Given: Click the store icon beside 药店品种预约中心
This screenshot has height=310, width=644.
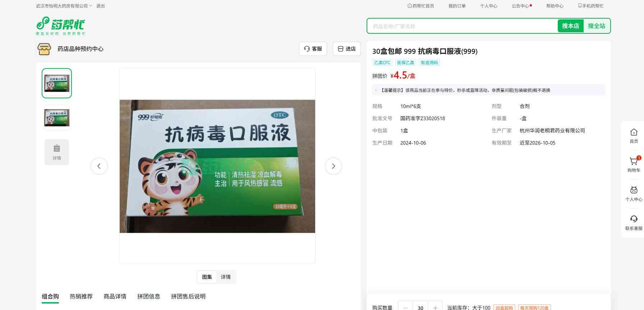Looking at the screenshot, I should (x=44, y=49).
